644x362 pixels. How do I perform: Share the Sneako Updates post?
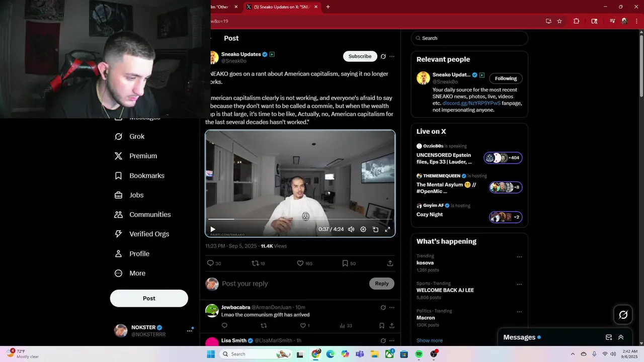tap(390, 263)
